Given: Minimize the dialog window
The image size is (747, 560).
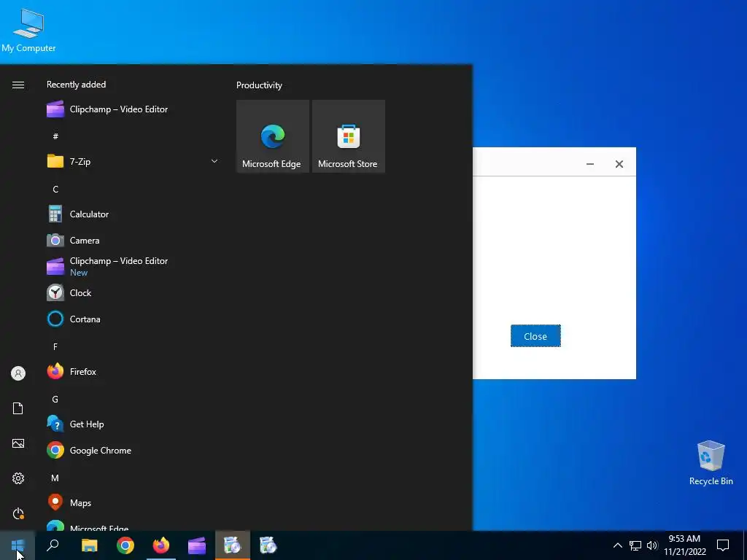Looking at the screenshot, I should point(589,164).
